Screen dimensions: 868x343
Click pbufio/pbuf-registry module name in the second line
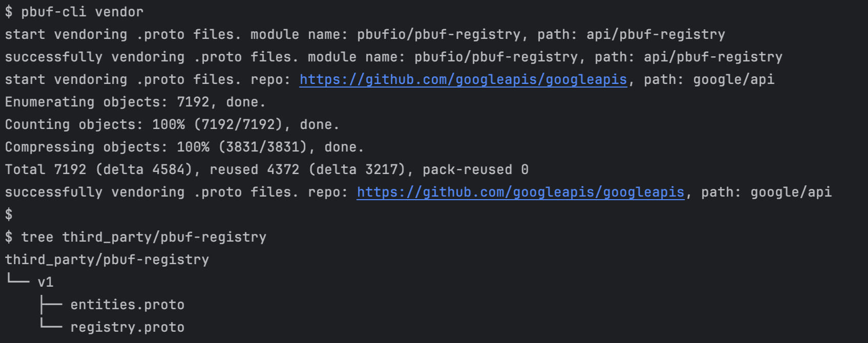[496, 57]
